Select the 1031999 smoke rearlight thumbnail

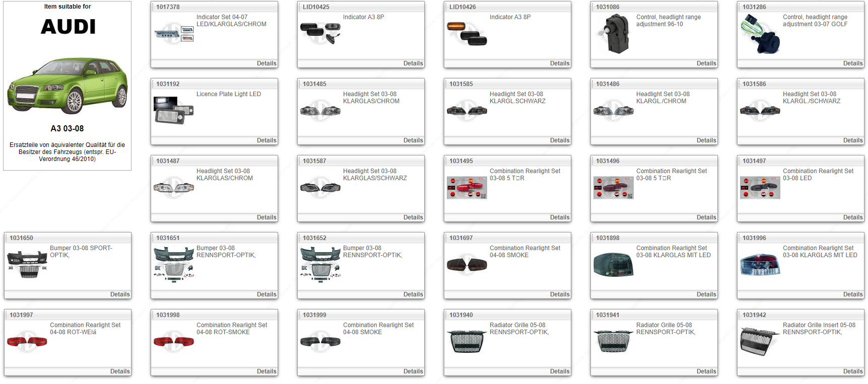pos(320,342)
